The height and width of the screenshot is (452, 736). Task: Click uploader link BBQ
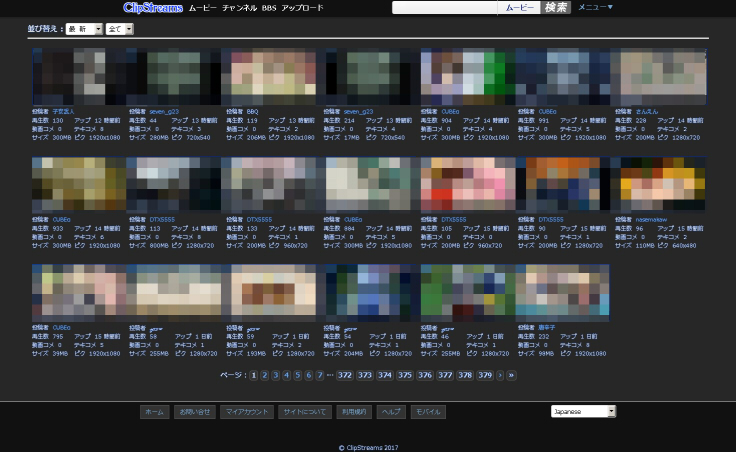[253, 112]
